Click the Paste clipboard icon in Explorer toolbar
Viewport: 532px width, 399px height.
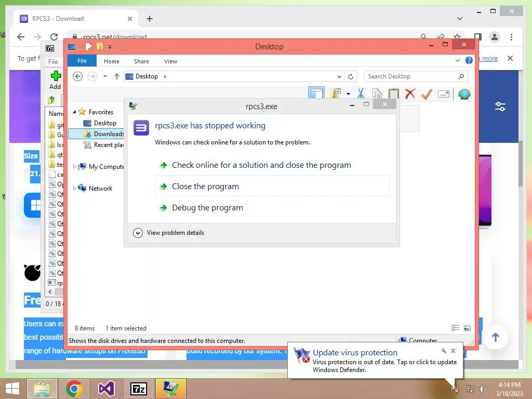393,94
